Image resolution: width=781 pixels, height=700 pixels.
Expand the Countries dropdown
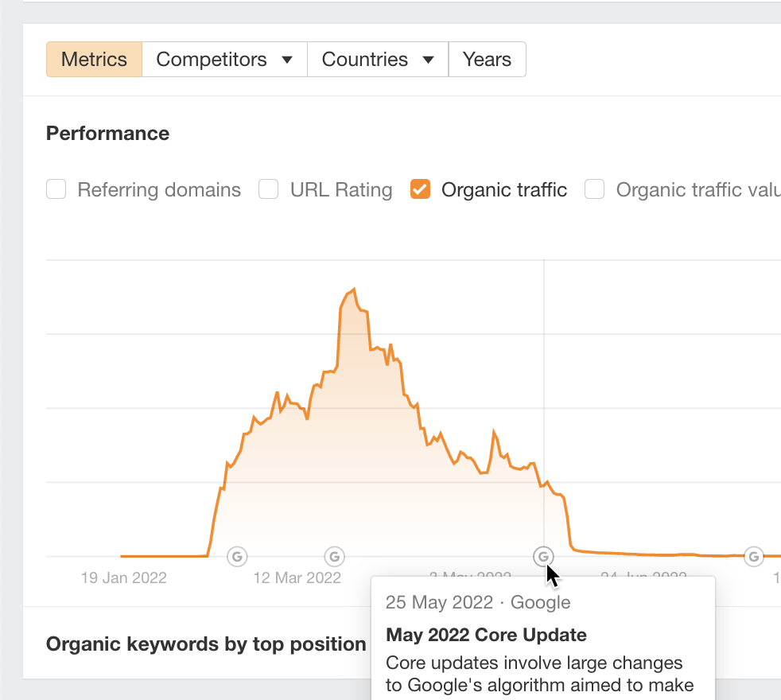378,60
